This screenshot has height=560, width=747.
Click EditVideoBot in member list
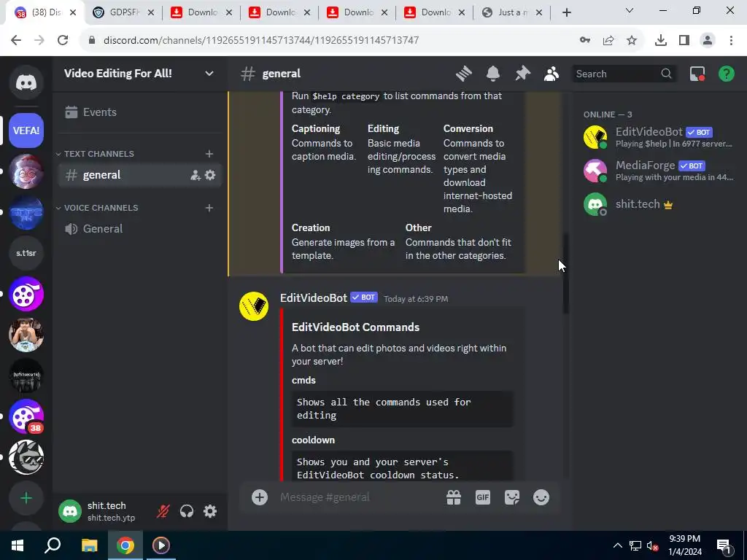pyautogui.click(x=658, y=137)
